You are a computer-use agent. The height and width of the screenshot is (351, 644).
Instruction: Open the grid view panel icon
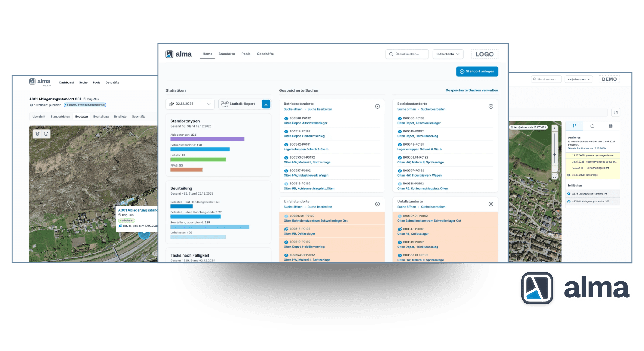611,126
